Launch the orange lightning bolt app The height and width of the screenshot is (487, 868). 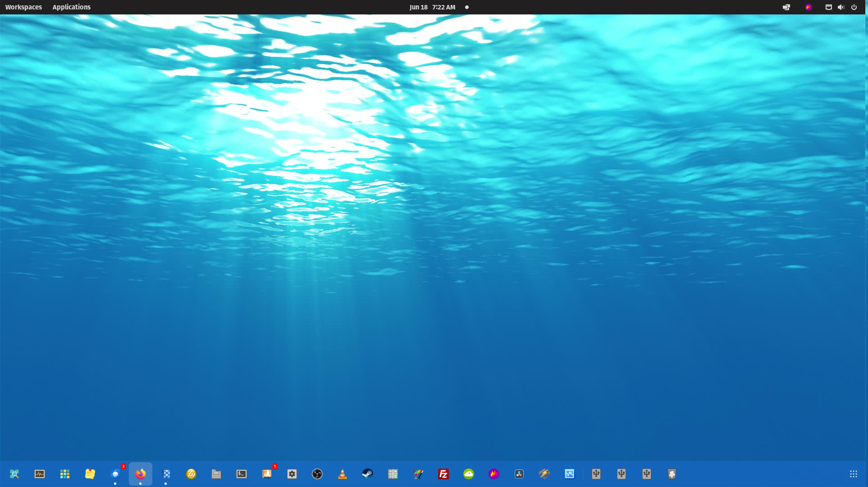(544, 474)
